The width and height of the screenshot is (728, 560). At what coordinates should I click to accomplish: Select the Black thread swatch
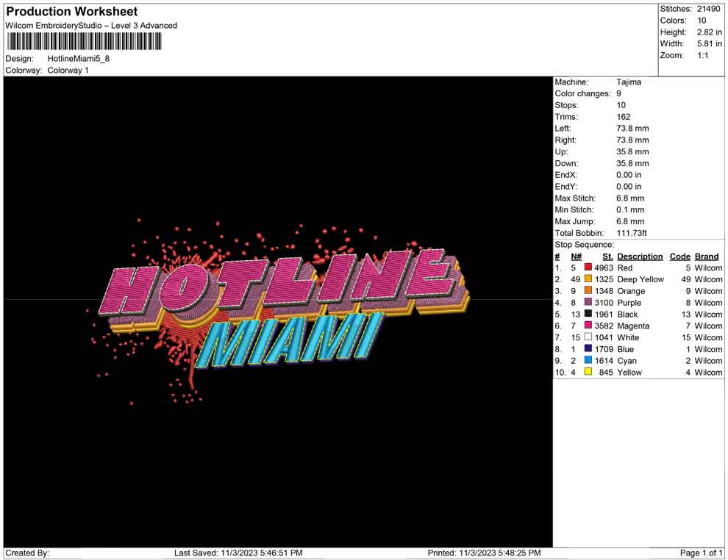coord(588,315)
